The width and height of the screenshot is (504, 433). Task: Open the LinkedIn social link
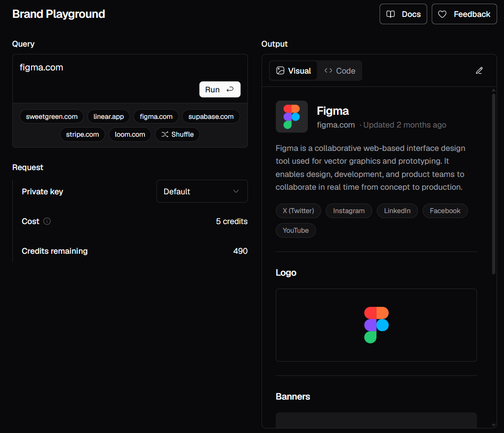pyautogui.click(x=397, y=211)
